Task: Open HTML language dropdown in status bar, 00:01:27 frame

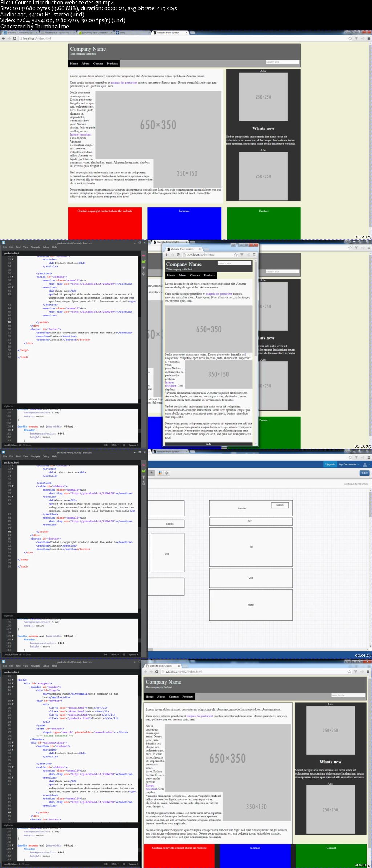Action: (x=115, y=655)
